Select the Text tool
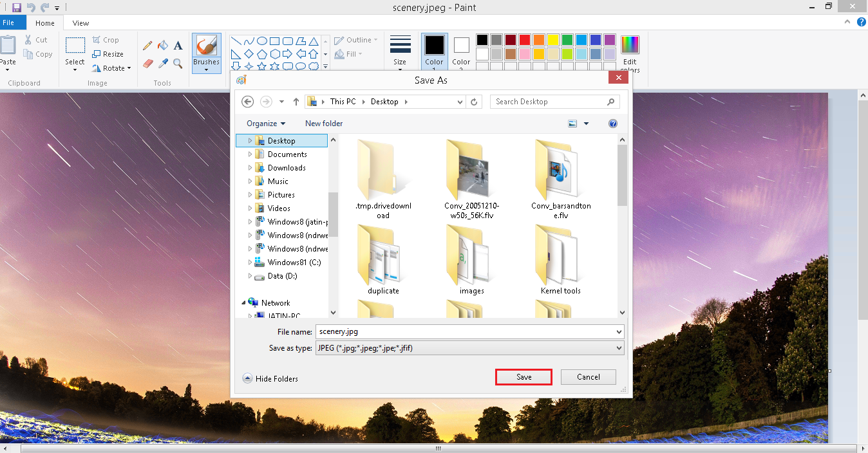The height and width of the screenshot is (453, 868). coord(177,46)
